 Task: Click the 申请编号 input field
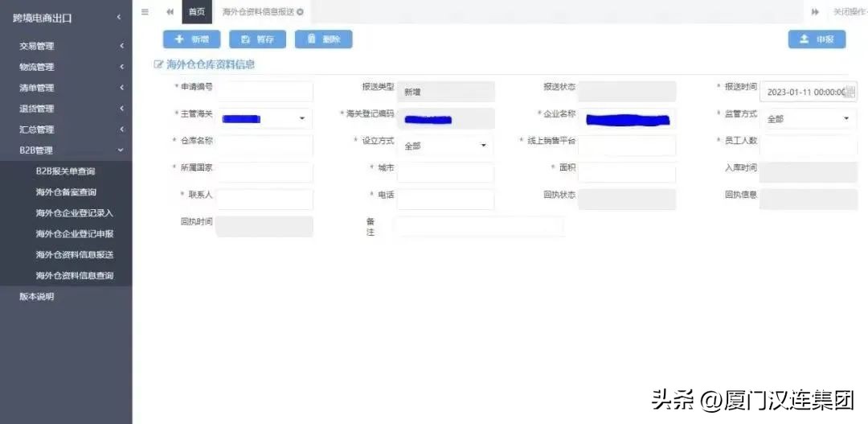pos(264,92)
